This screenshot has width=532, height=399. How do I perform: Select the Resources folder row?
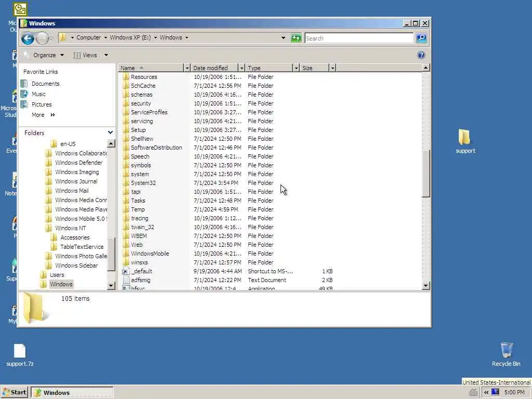click(228, 77)
